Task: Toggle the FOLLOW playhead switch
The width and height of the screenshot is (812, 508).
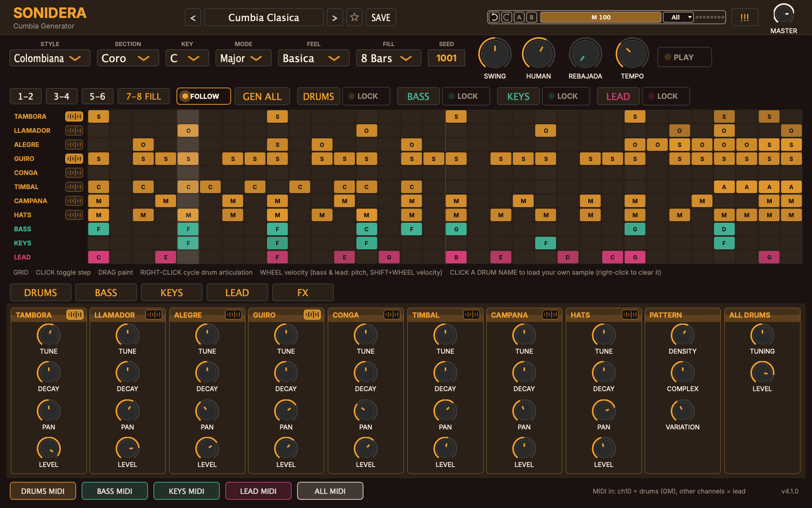Action: coord(203,96)
